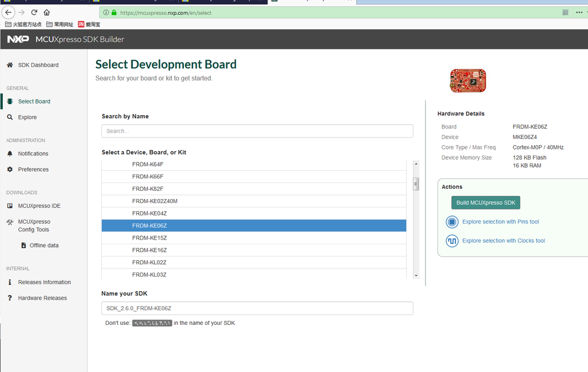Select FRDM-KE15Z in the board list

point(254,238)
